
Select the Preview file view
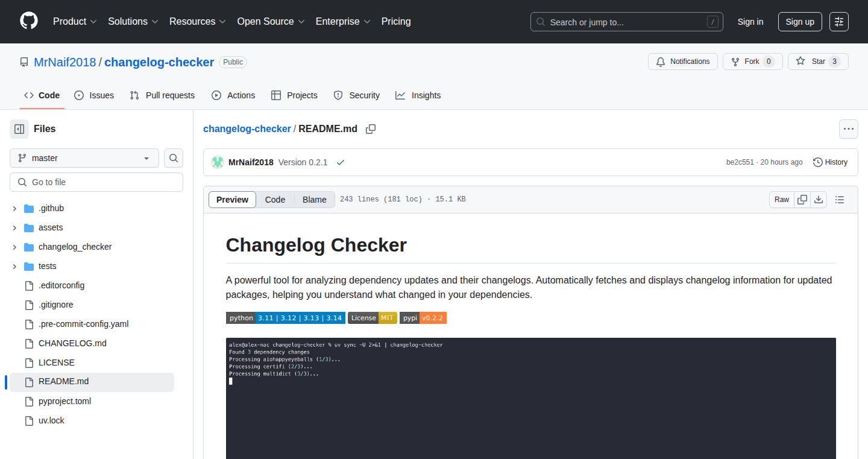(x=232, y=200)
